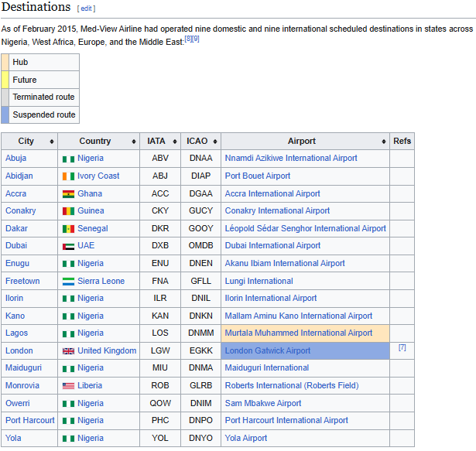
Task: Click the grey Terminated route legend swatch
Action: [5, 97]
